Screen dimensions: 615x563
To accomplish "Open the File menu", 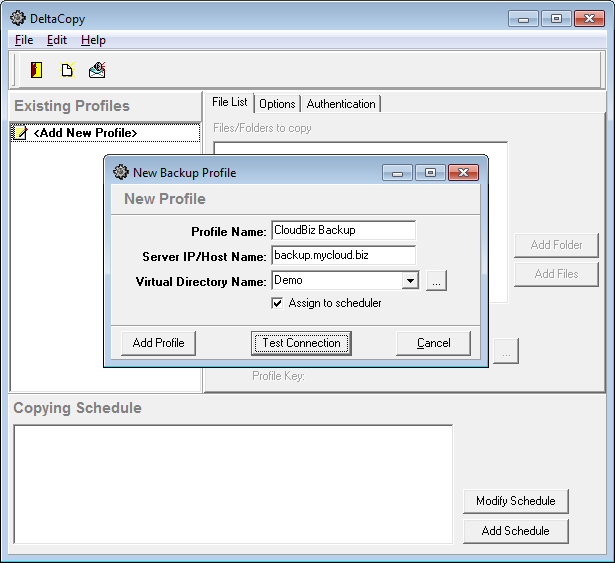I will (24, 40).
